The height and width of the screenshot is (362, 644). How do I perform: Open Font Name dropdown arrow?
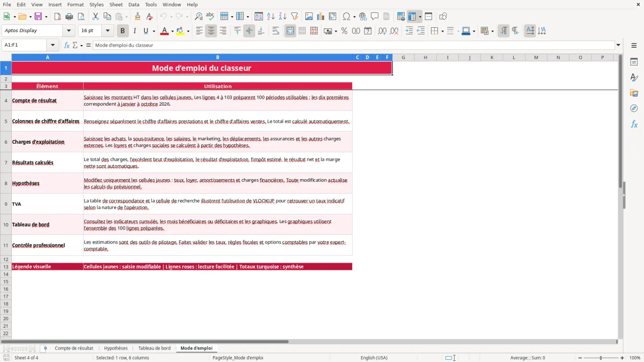[69, 31]
